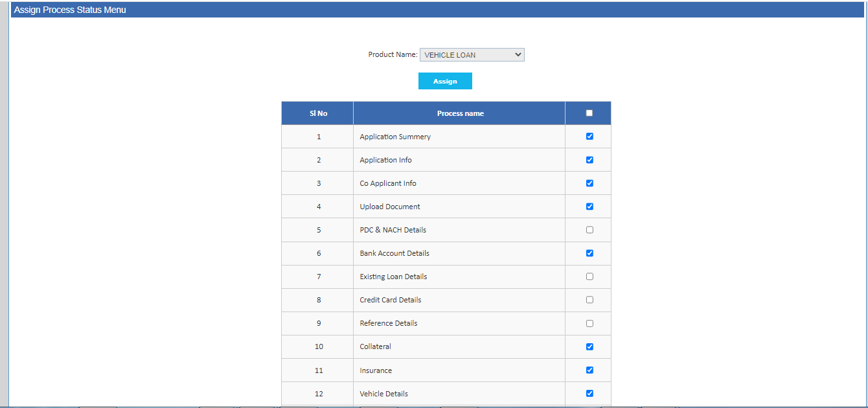The image size is (868, 408).
Task: Uncheck the Insurance checkbox
Action: pyautogui.click(x=589, y=370)
